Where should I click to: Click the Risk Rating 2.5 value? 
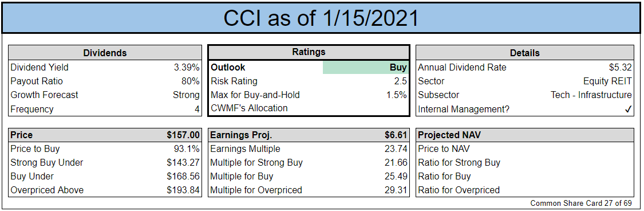[401, 81]
